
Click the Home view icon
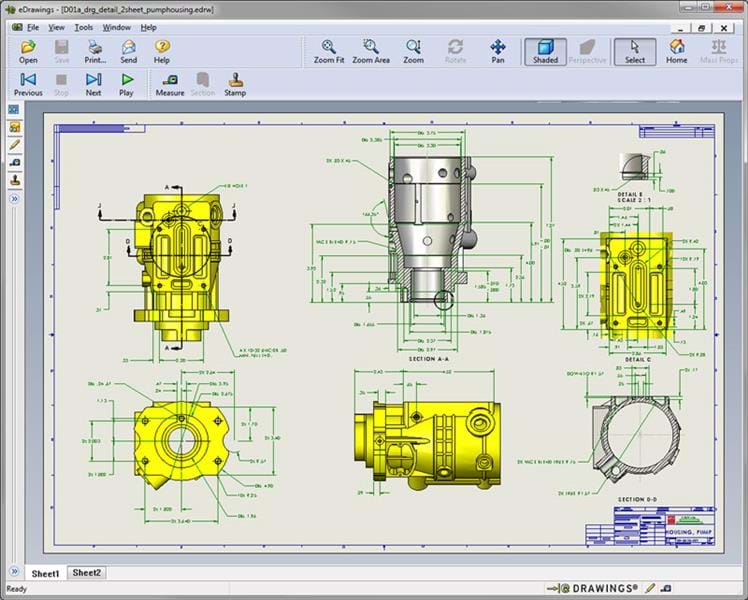pos(677,51)
